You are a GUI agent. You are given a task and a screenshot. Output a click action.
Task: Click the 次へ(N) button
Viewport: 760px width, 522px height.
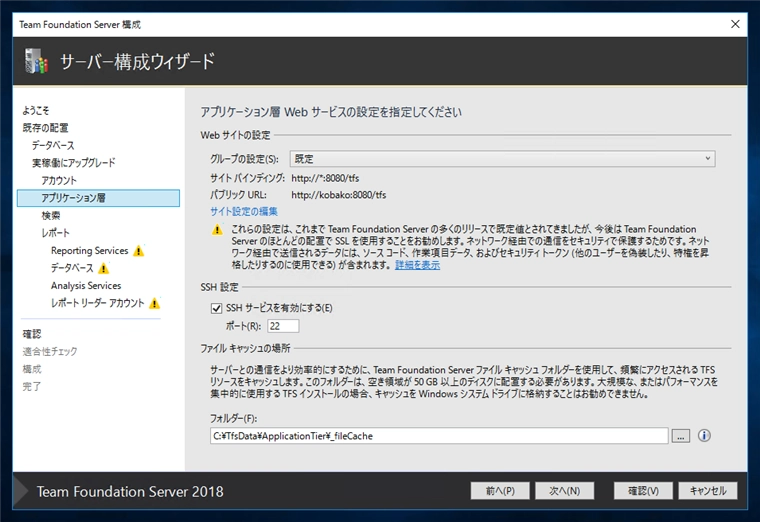(x=565, y=491)
